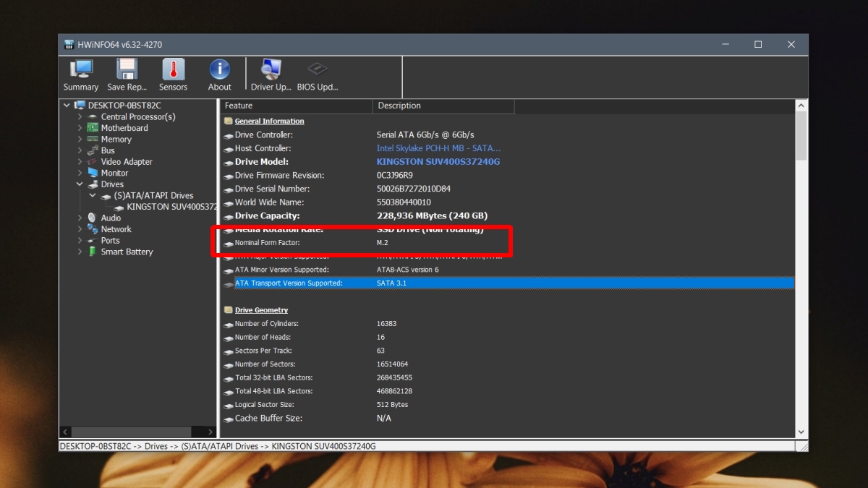Open the KINGSTON SUV400S37240G model link
Viewport: 868px width, 488px height.
pos(438,162)
